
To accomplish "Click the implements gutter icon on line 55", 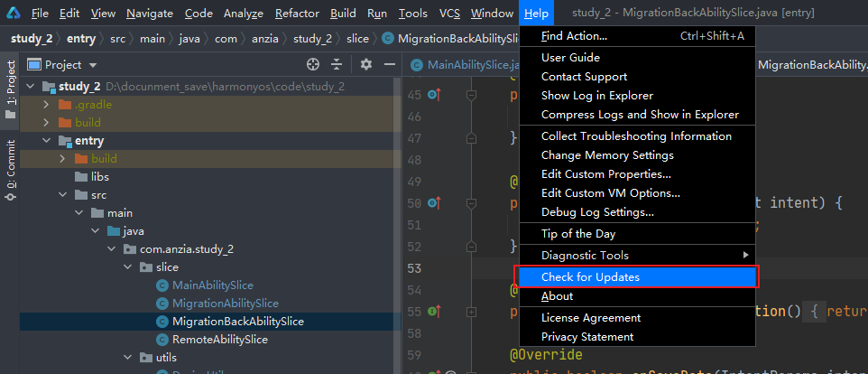I will click(x=433, y=312).
